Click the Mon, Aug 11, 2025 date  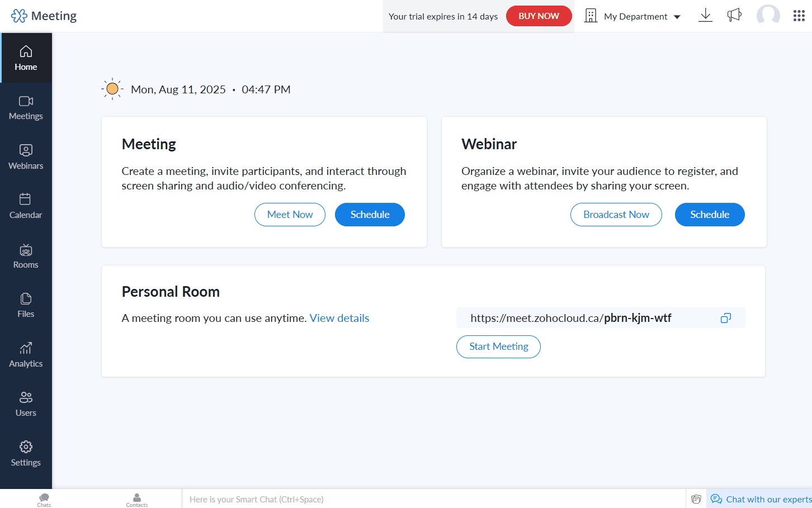(178, 89)
